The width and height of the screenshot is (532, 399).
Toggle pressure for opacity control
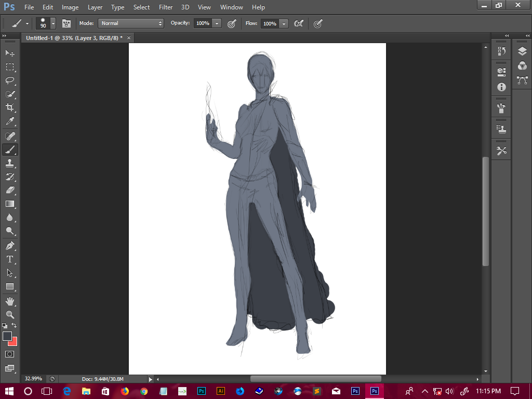[232, 23]
